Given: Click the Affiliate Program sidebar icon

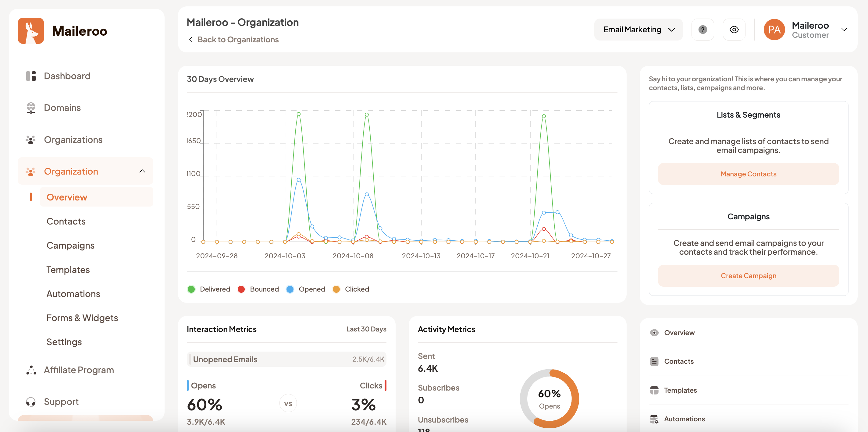Looking at the screenshot, I should (31, 370).
